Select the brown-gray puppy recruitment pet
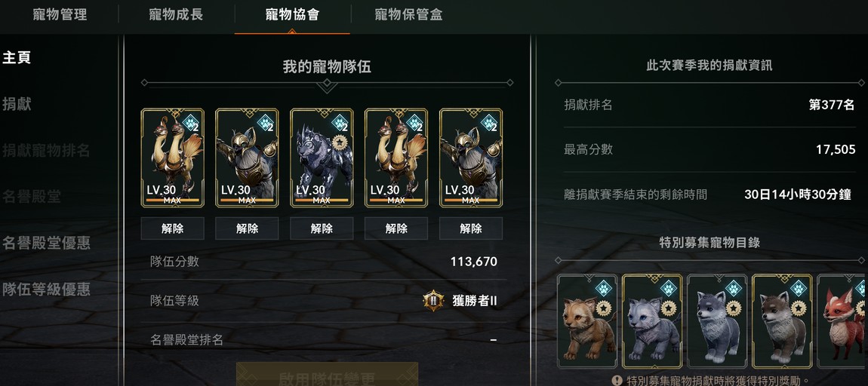This screenshot has height=386, width=868. 782,321
